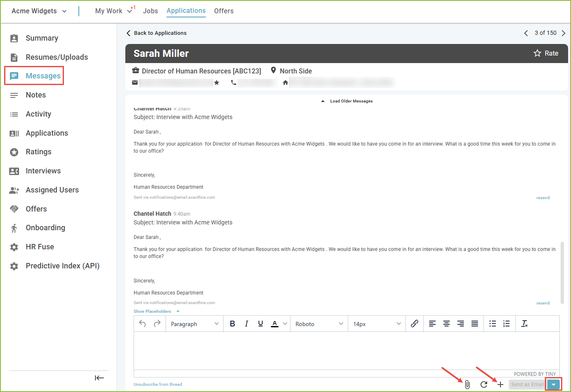Toggle bold formatting
This screenshot has height=392, width=571.
click(232, 324)
